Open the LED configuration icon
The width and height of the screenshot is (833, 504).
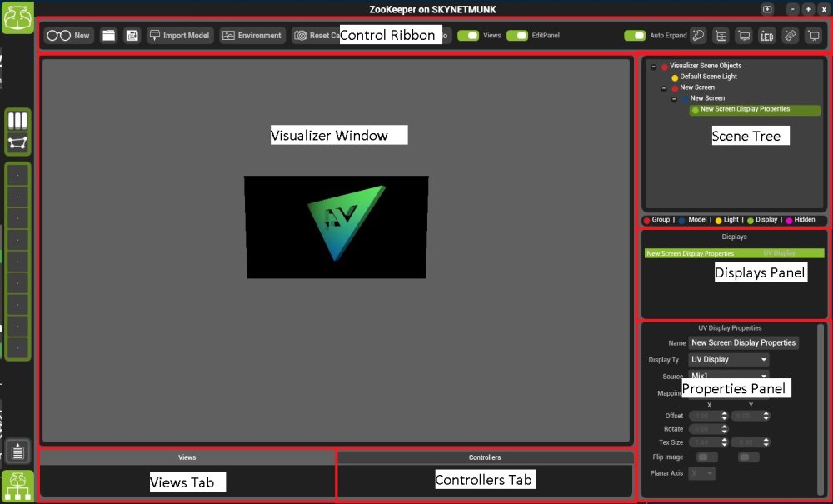(x=769, y=36)
